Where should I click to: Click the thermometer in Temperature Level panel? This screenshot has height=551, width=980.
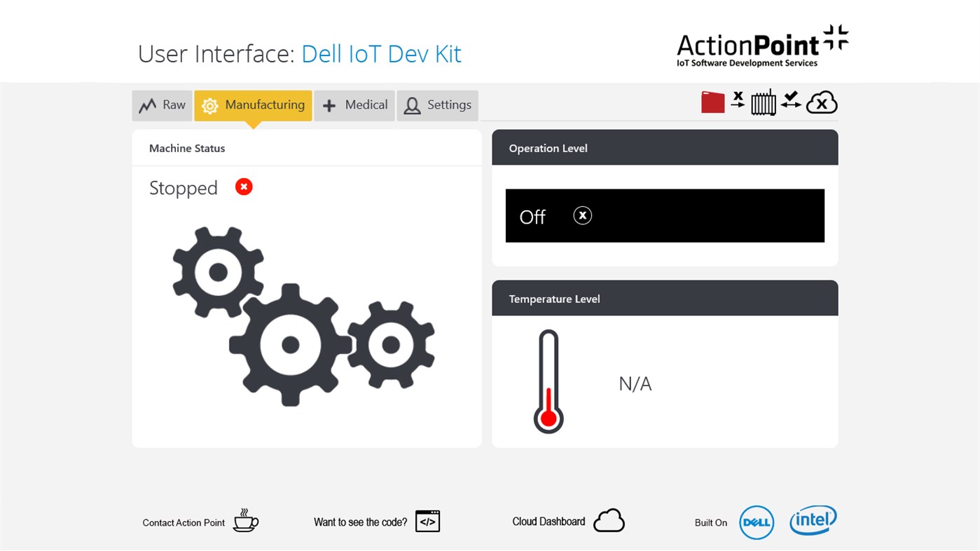(548, 382)
